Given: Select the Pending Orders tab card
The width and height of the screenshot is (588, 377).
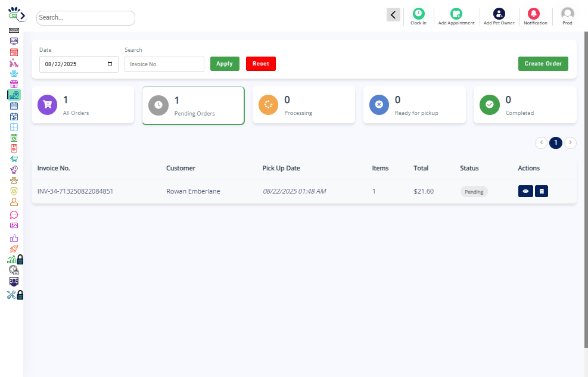Looking at the screenshot, I should click(193, 105).
